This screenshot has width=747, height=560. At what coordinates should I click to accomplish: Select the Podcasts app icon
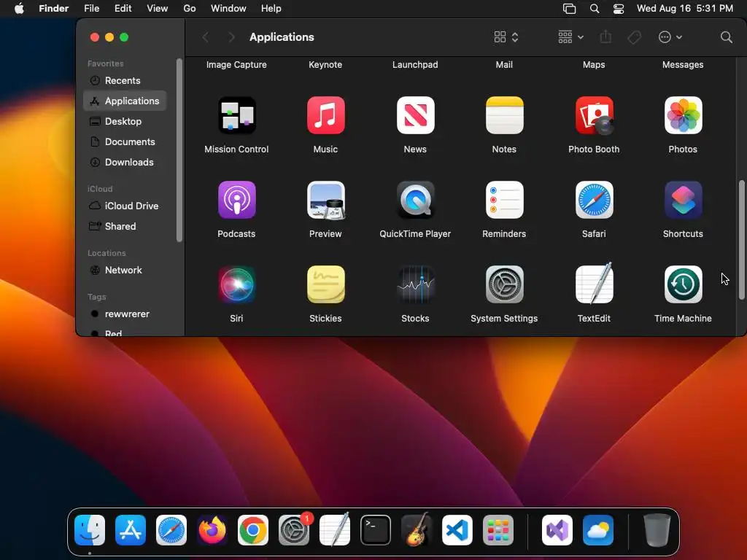(237, 200)
